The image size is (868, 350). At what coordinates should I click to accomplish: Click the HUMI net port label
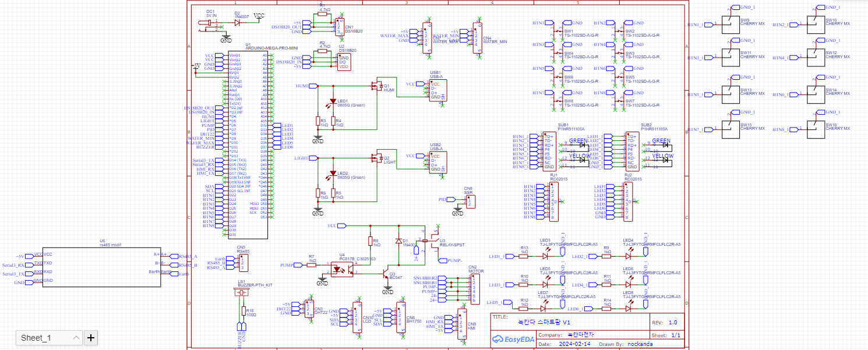coord(306,86)
